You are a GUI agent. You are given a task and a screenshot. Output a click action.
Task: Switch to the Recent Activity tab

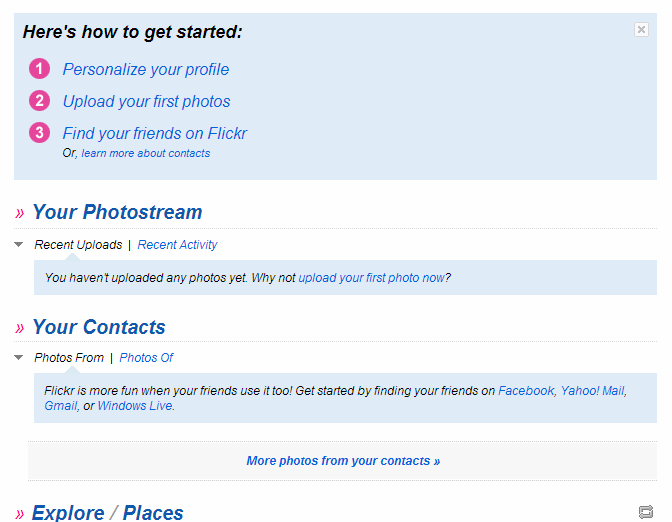tap(177, 245)
